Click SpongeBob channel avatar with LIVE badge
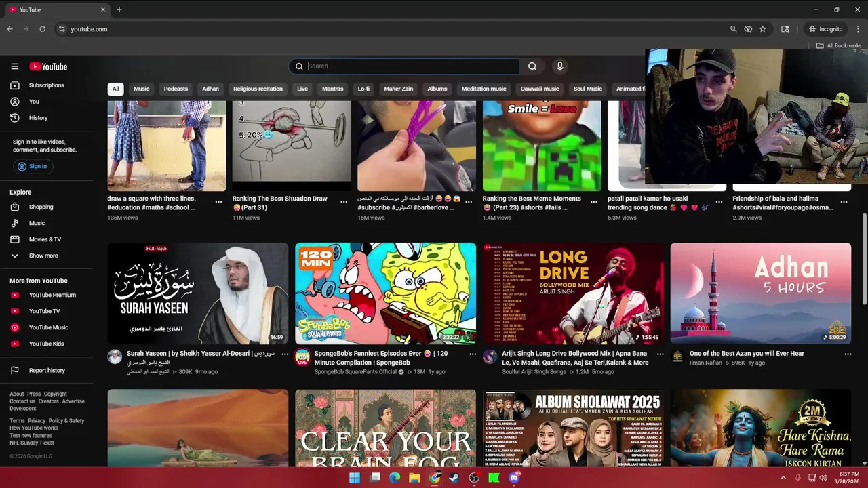Screen dimensions: 868x488 [x=302, y=357]
